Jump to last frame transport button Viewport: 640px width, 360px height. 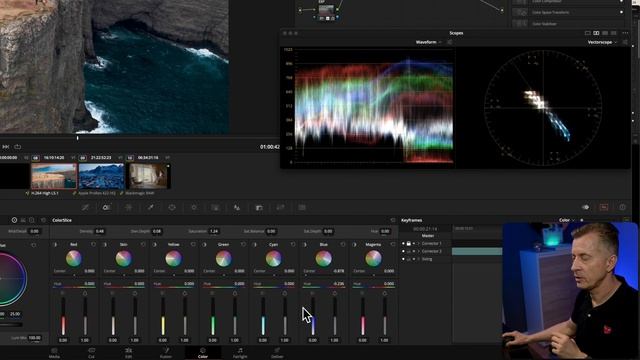click(x=6, y=147)
